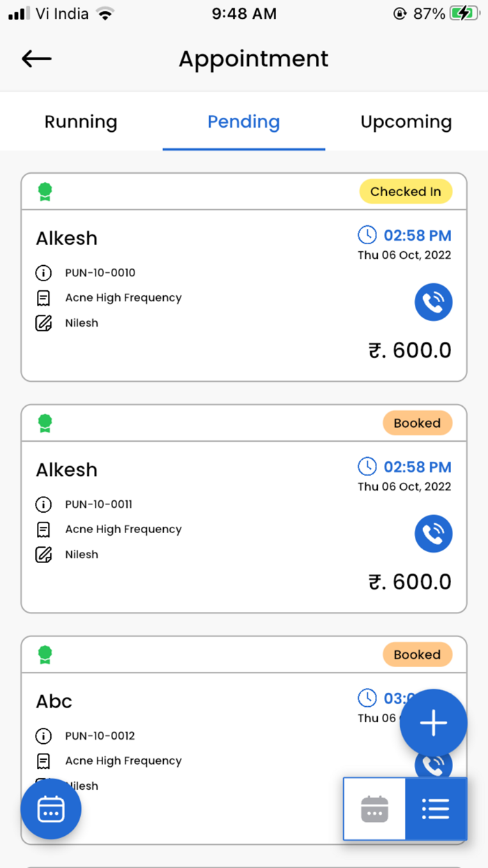Switch to calendar view toggle
Screen dimensions: 488x868
click(374, 809)
